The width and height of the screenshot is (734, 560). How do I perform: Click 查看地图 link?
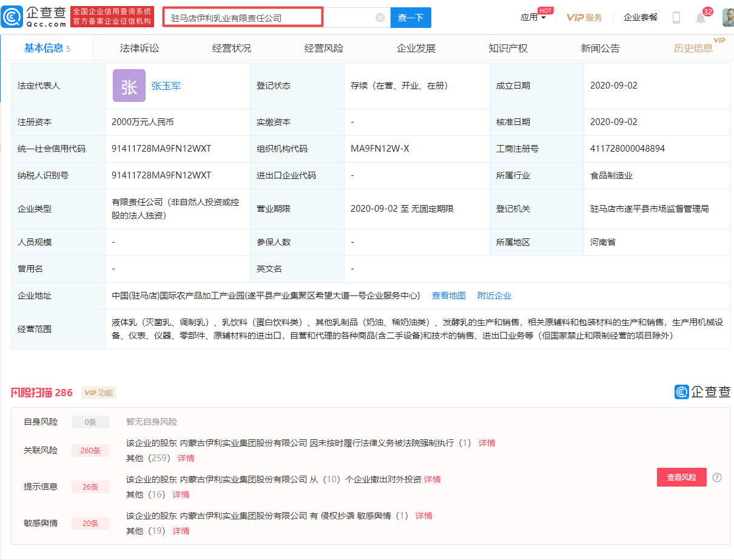(x=449, y=296)
